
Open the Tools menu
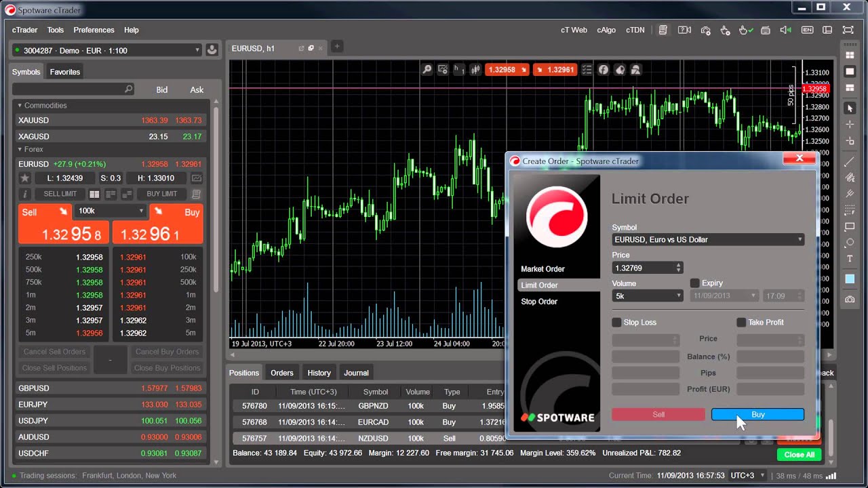[x=56, y=30]
